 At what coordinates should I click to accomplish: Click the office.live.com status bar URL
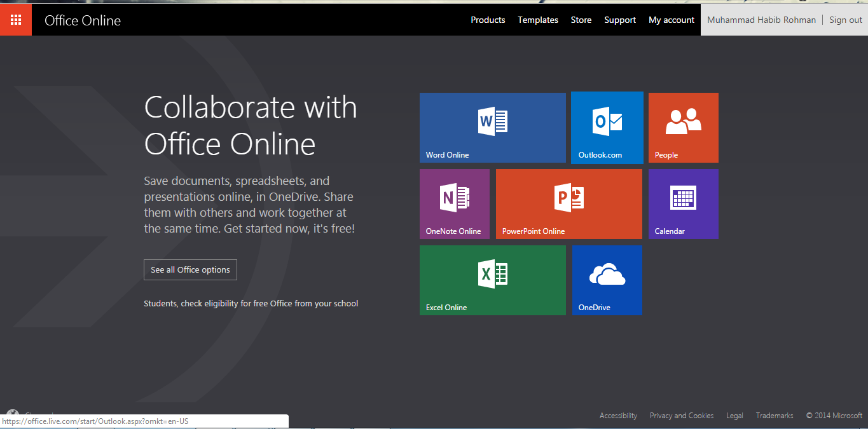click(95, 421)
